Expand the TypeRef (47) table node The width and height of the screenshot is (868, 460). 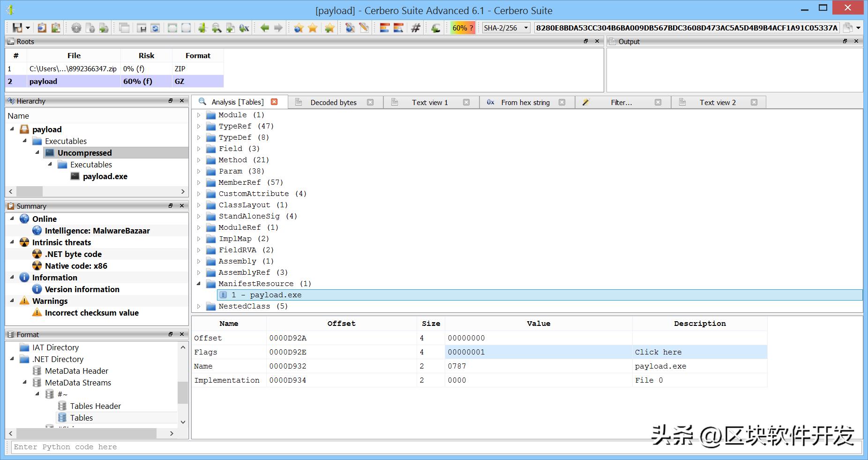click(x=199, y=126)
